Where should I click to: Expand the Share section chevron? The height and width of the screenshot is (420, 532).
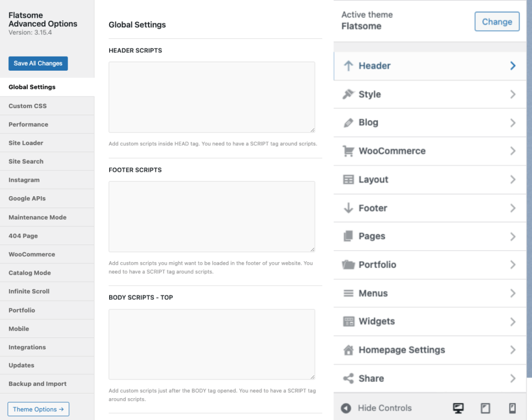(x=513, y=378)
